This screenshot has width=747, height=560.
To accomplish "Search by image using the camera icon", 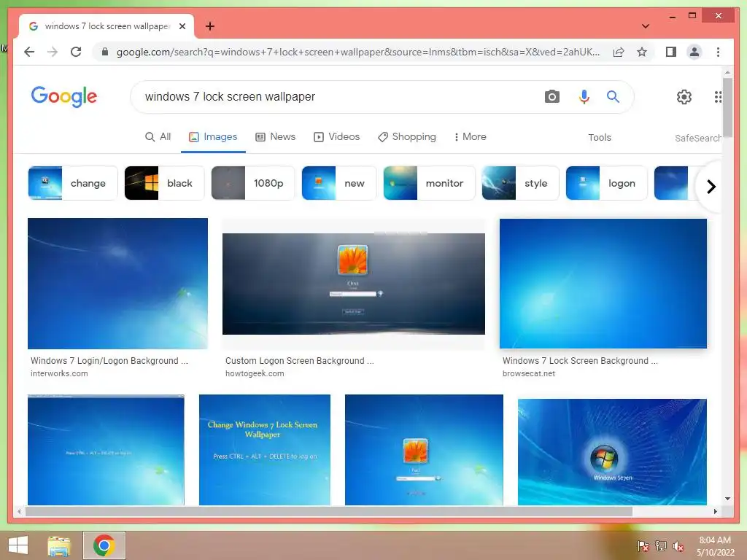I will tap(551, 97).
